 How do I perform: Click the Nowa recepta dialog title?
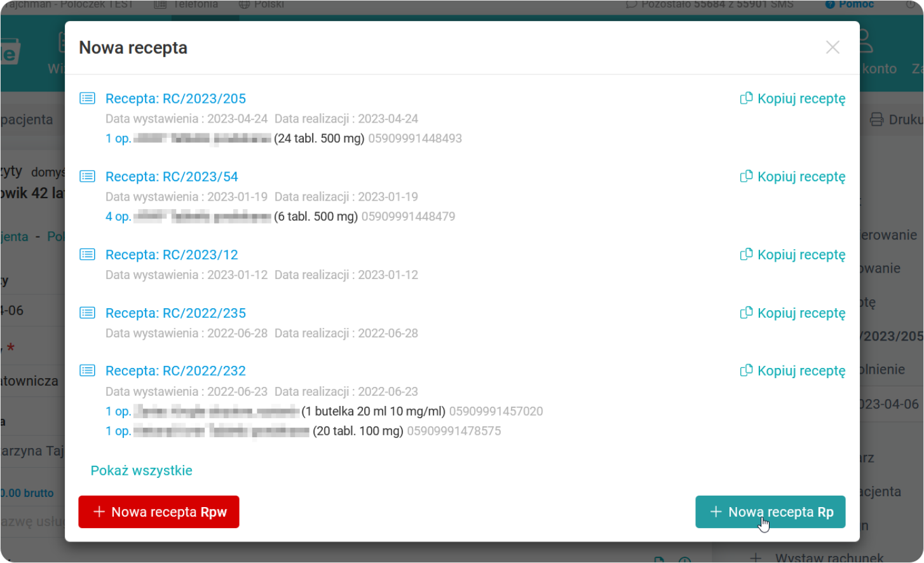coord(133,48)
